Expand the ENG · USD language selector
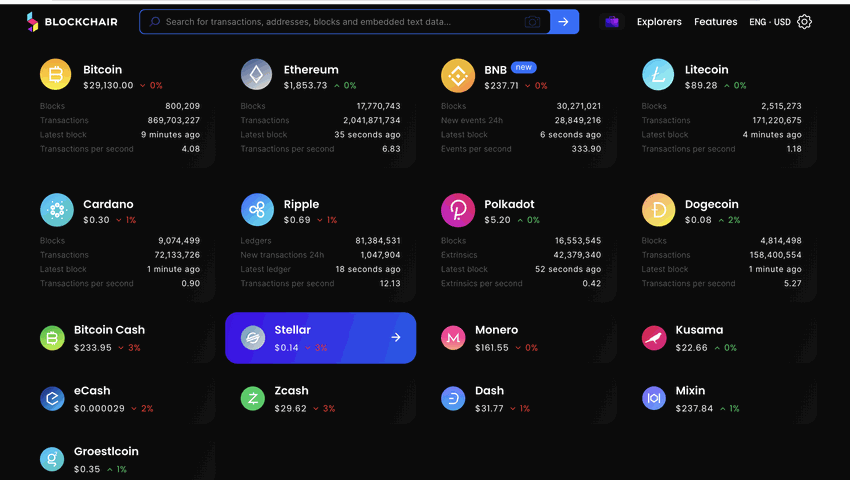The image size is (850, 480). tap(770, 22)
